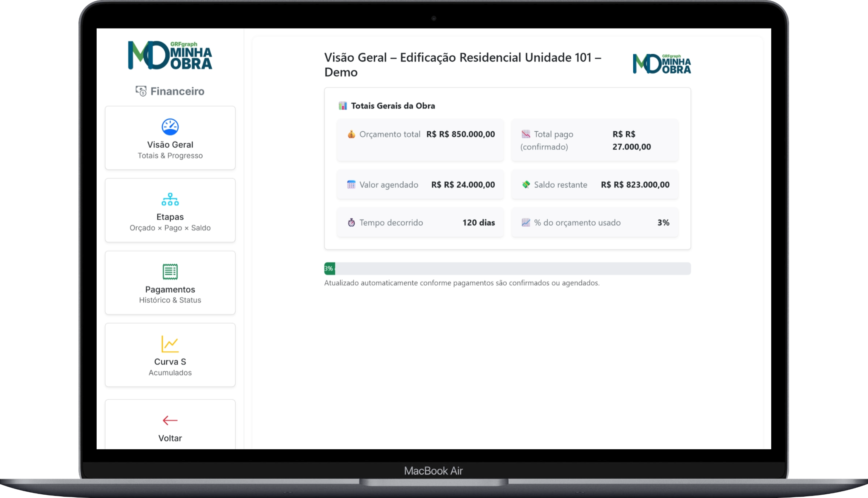Click the money bag icon beside Orçamento total
This screenshot has width=868, height=498.
(x=351, y=134)
